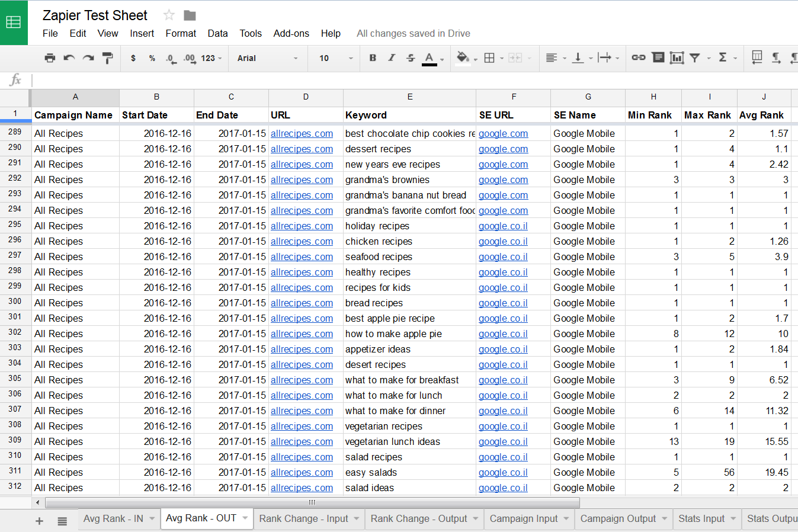
Task: Open the Data menu
Action: coord(217,33)
